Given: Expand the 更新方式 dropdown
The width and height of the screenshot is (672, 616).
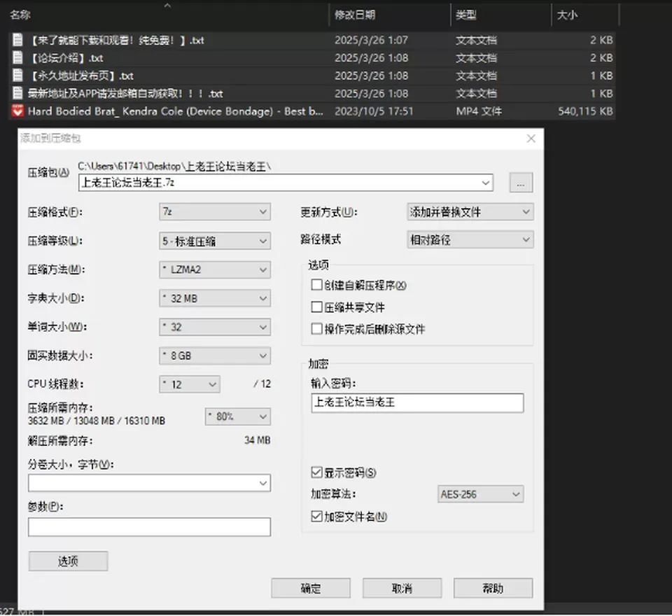Looking at the screenshot, I should point(470,212).
